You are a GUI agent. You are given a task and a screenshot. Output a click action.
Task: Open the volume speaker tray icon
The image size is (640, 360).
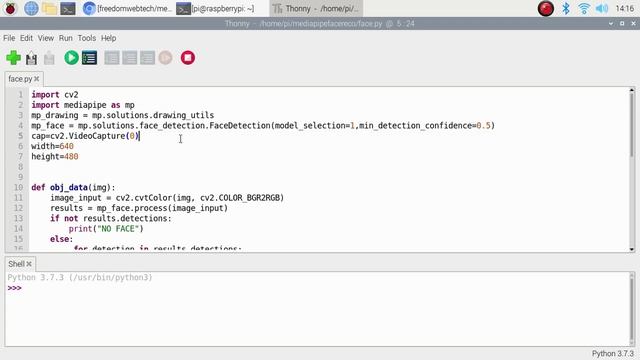pyautogui.click(x=602, y=8)
